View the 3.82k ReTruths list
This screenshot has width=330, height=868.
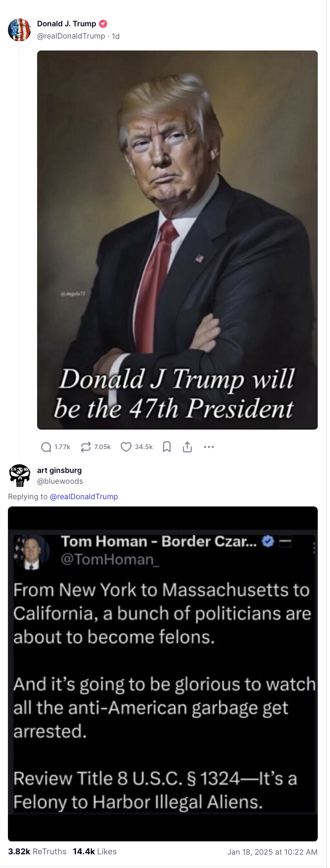point(37,851)
